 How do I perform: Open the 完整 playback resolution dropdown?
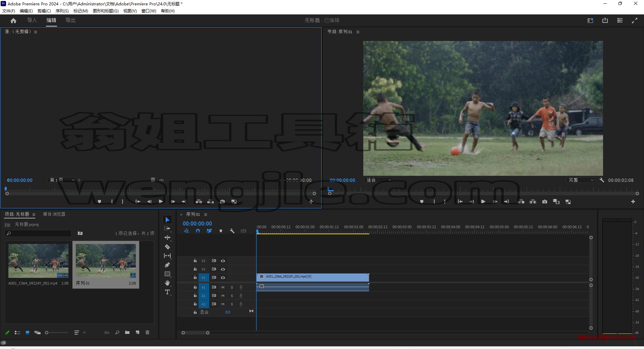[x=581, y=180]
